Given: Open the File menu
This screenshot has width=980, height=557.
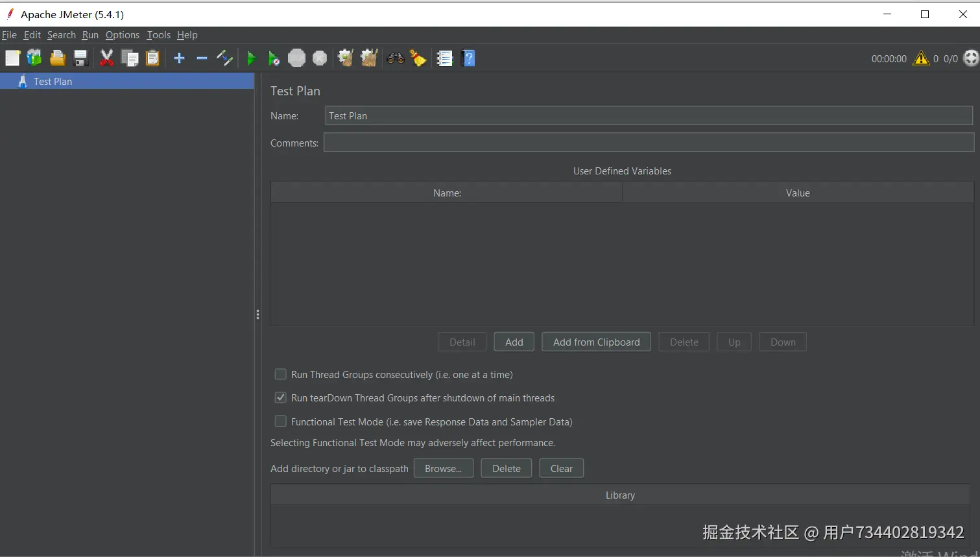Looking at the screenshot, I should tap(9, 35).
